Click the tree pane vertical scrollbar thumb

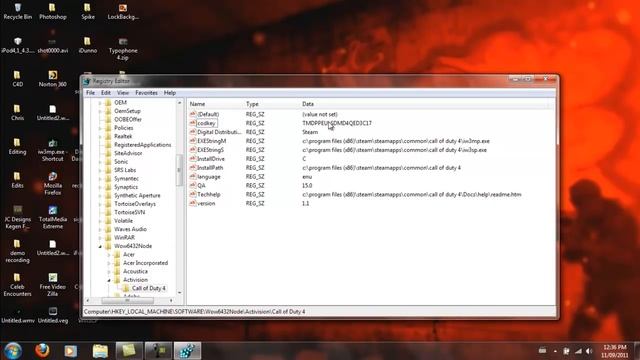tap(179, 170)
